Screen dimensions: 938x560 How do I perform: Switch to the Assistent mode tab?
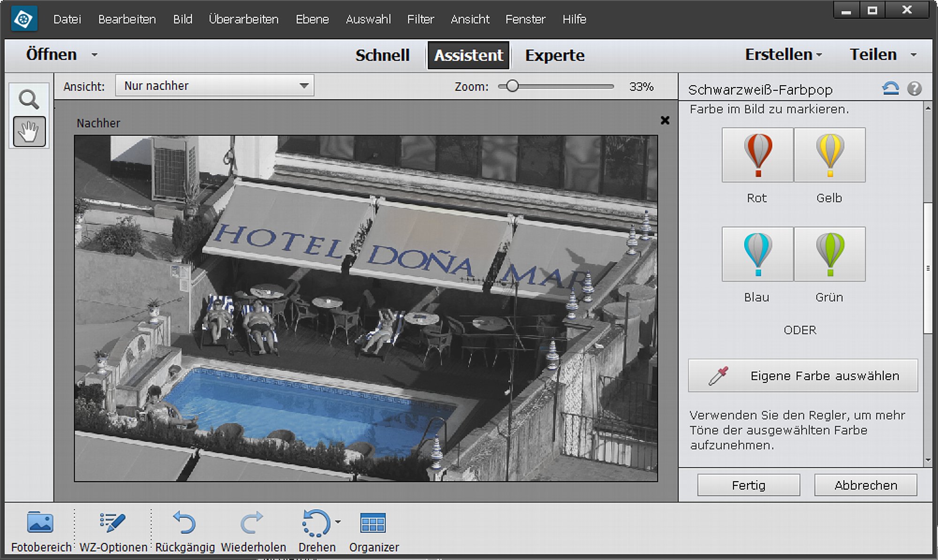click(469, 55)
